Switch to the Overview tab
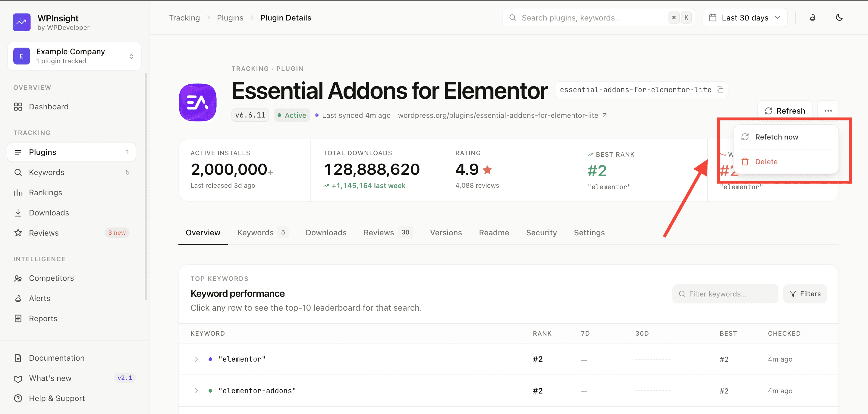This screenshot has height=414, width=868. pyautogui.click(x=203, y=233)
